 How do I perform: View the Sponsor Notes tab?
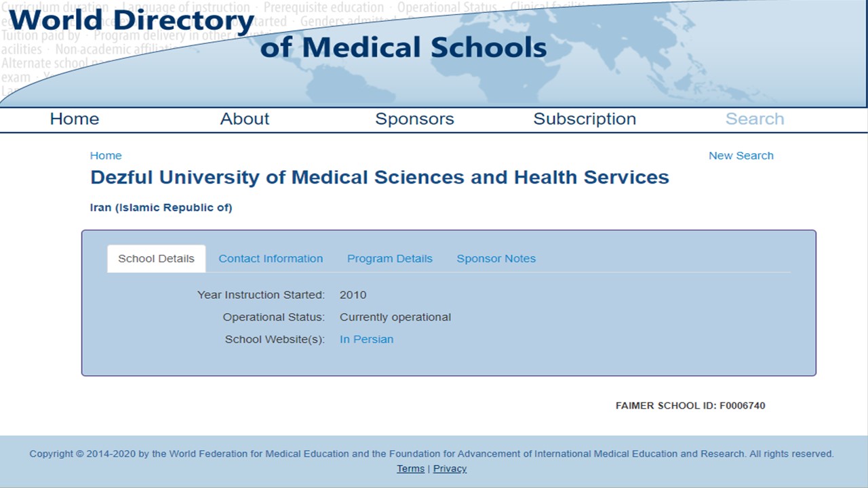[496, 259]
